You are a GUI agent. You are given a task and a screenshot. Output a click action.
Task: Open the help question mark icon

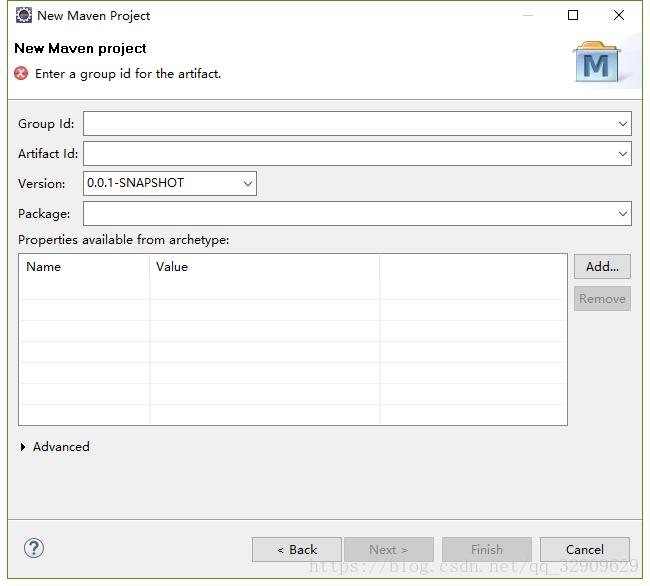click(x=34, y=548)
